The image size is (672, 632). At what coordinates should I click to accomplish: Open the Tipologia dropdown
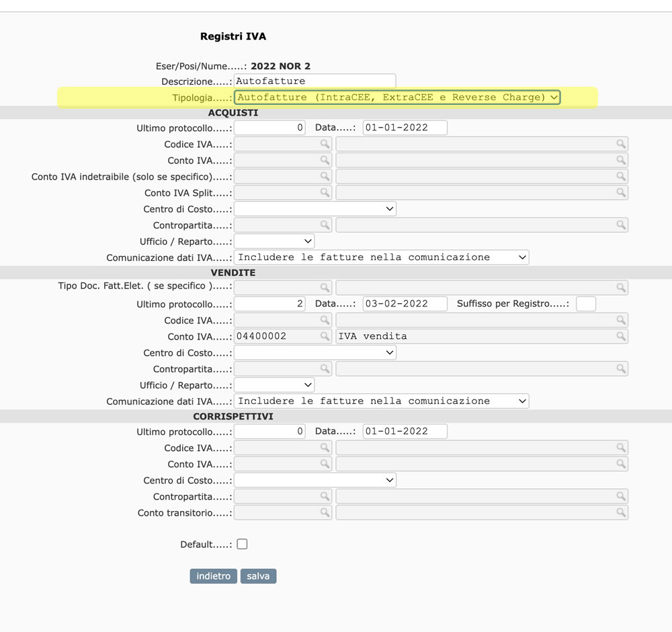point(397,97)
